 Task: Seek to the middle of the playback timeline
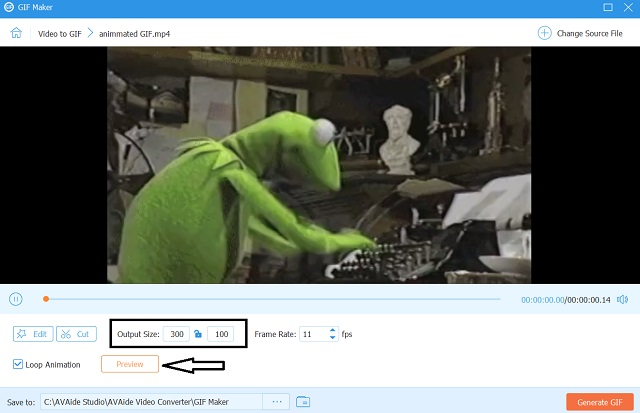(x=273, y=299)
